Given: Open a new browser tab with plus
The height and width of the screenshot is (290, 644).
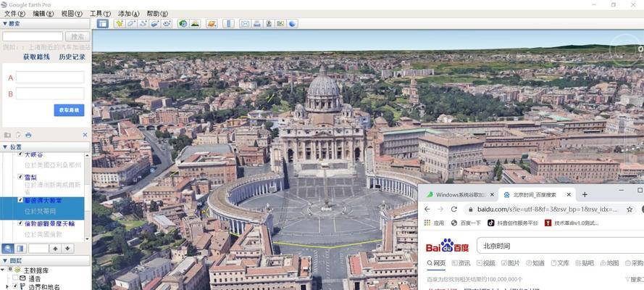Looking at the screenshot, I should pyautogui.click(x=585, y=194).
